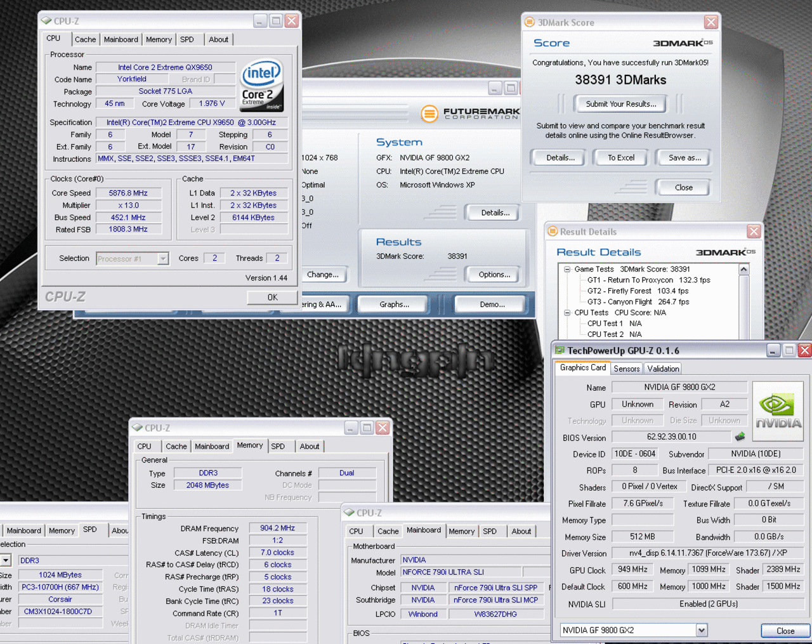Click the Result Details title bar icon
812x644 pixels.
click(x=552, y=232)
